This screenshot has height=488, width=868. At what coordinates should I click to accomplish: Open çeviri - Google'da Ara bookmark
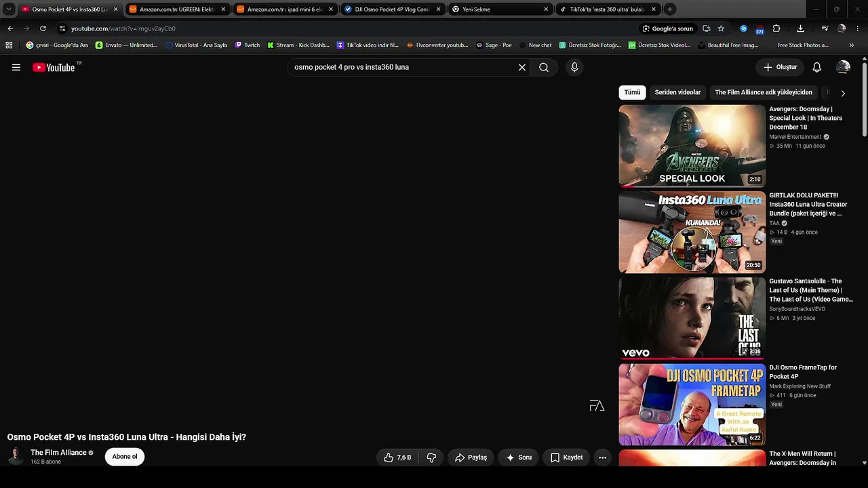57,45
